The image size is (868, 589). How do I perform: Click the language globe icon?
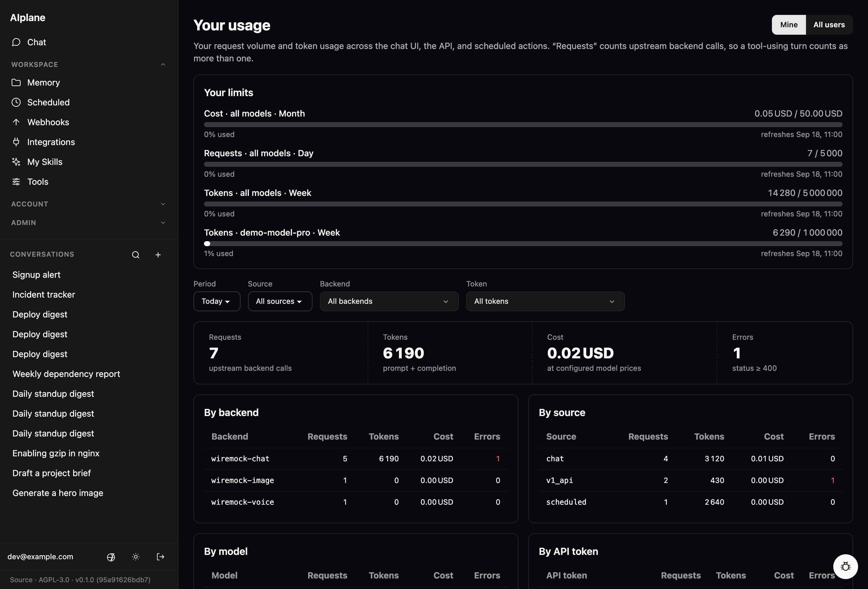click(x=111, y=557)
